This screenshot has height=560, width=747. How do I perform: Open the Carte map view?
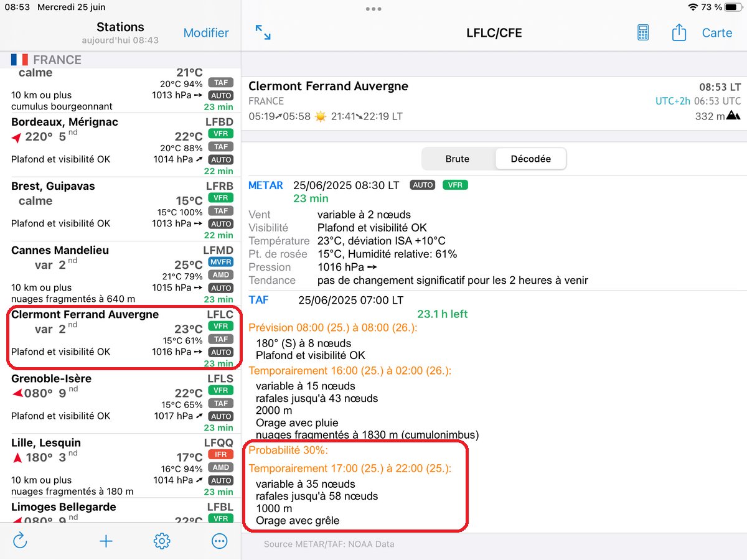coord(717,33)
